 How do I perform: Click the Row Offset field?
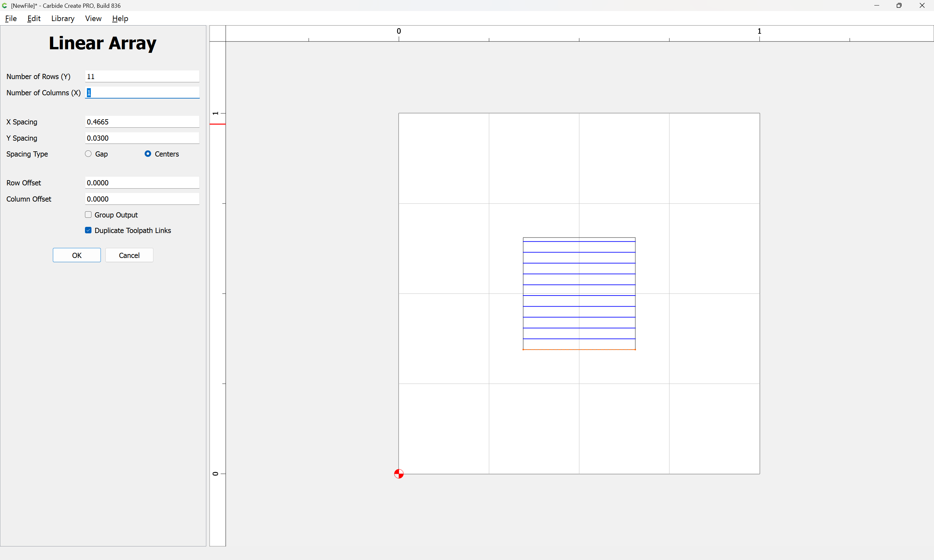coord(142,183)
